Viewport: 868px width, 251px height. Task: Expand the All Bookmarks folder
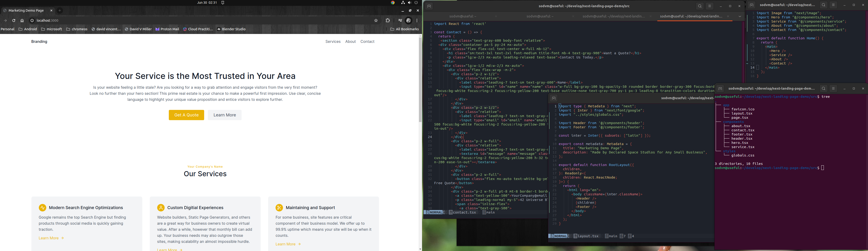[405, 29]
